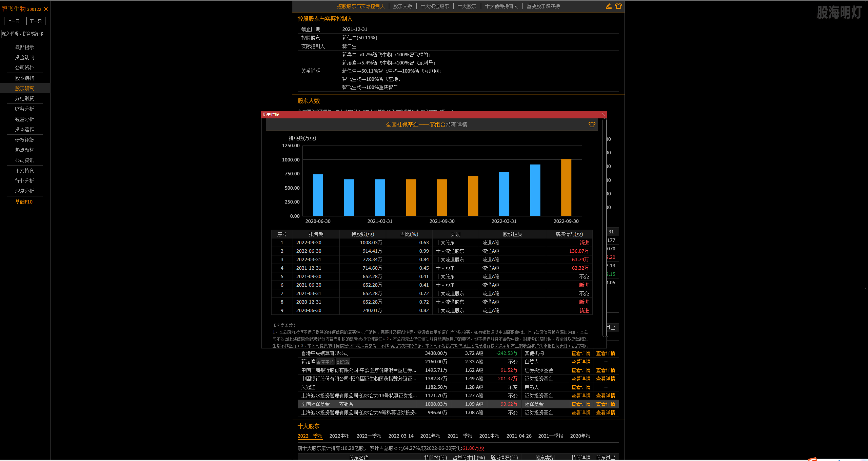This screenshot has width=868, height=461.
Task: Open first 查看详情 link for 蒋凌峰
Action: coord(581,362)
